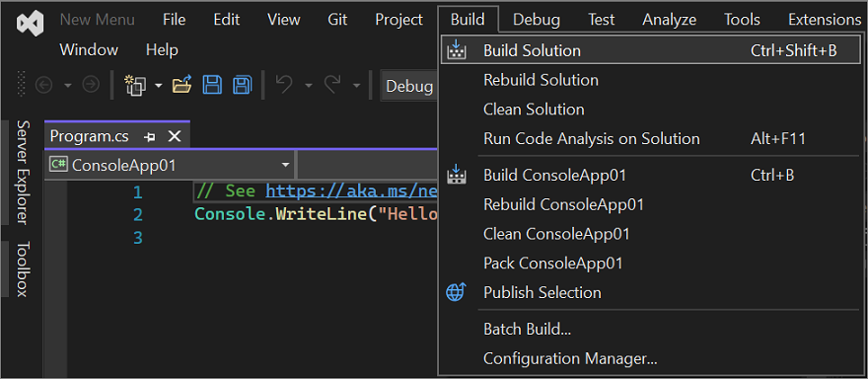Image resolution: width=868 pixels, height=379 pixels.
Task: Click the Navigate Backward arrow icon
Action: click(x=43, y=85)
